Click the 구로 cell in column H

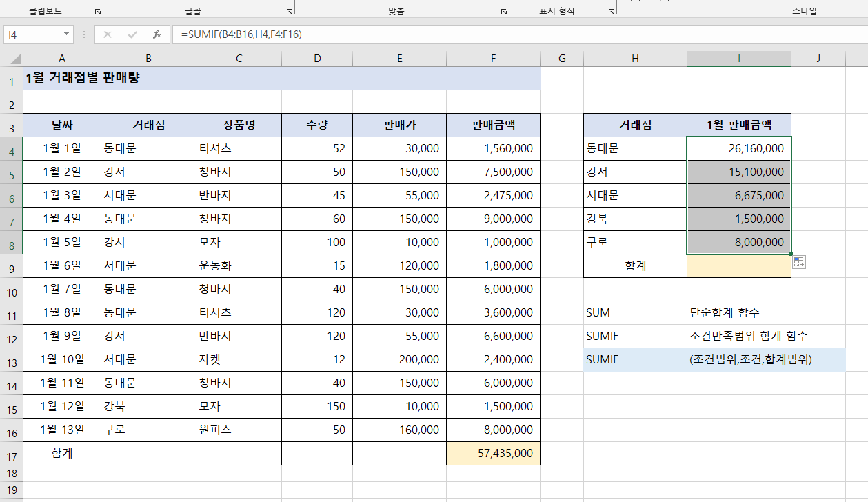point(635,243)
